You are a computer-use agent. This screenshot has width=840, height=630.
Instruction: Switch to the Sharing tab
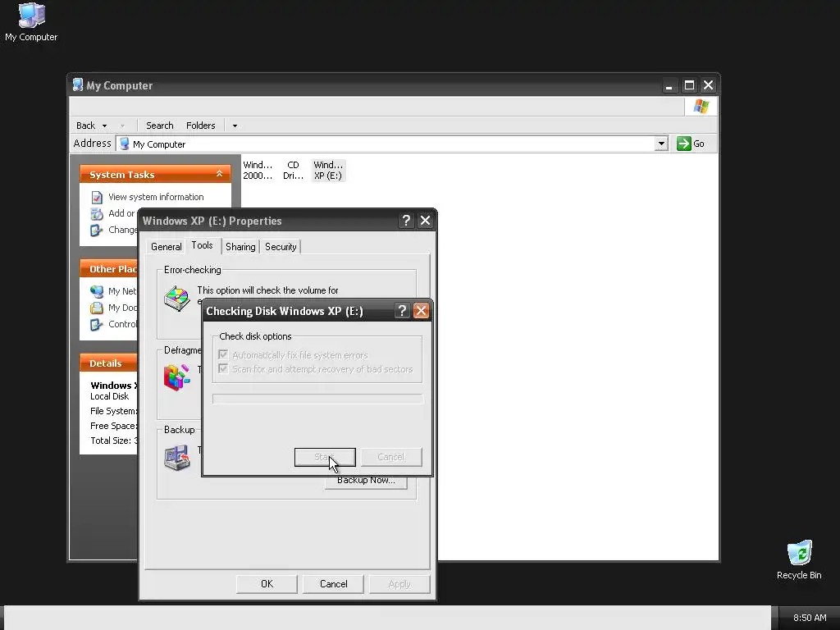[240, 246]
